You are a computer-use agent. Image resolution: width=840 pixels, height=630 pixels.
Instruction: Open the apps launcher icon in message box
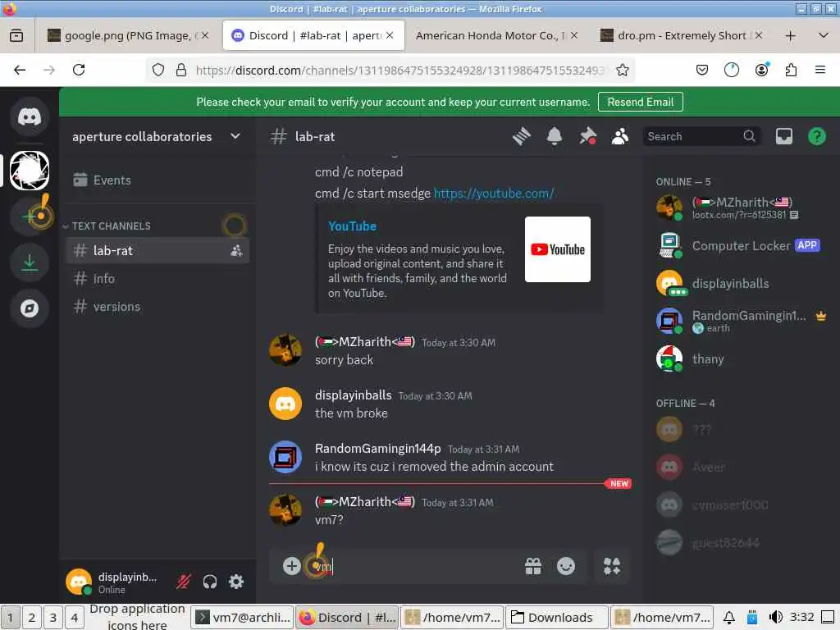[x=612, y=566]
